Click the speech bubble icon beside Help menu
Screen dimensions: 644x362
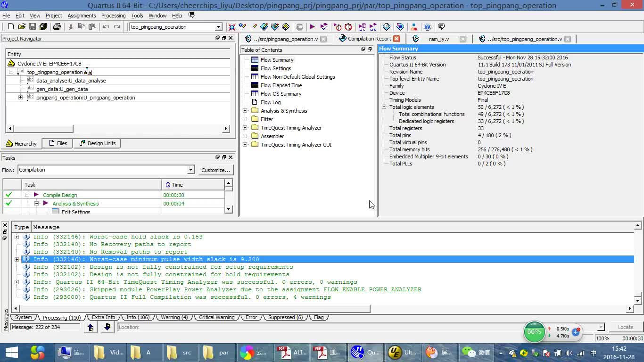point(192,16)
